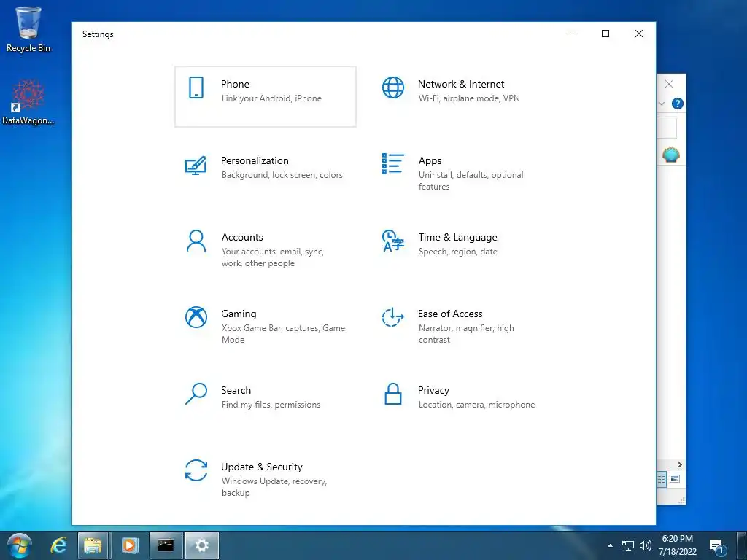This screenshot has width=747, height=560.
Task: Click 'Find my files, permissions' description
Action: [x=271, y=405]
